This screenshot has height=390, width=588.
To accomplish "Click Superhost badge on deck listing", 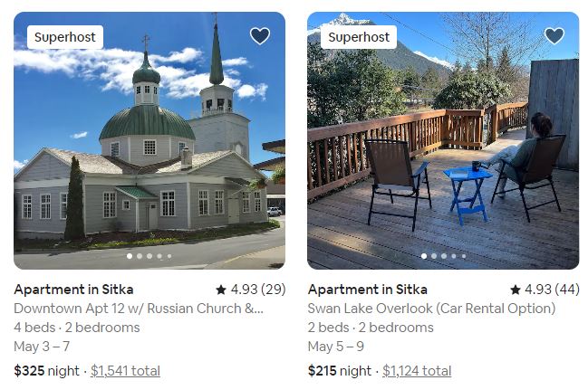I will [x=359, y=37].
